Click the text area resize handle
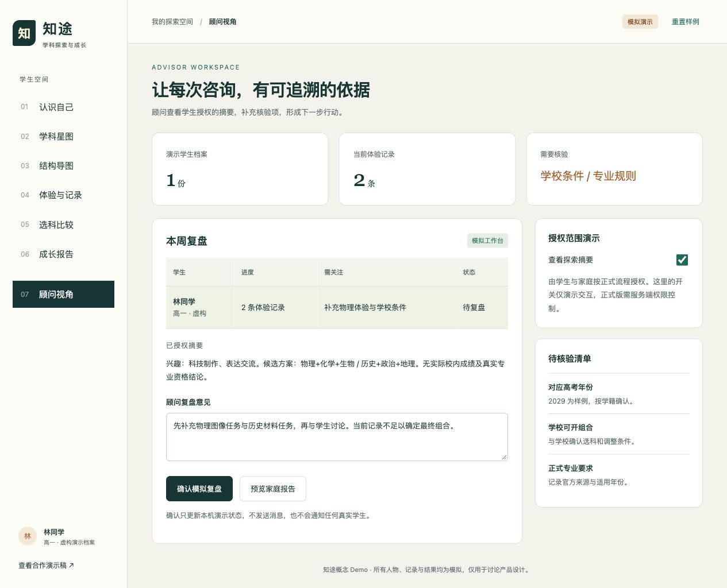727x588 pixels. [504, 457]
